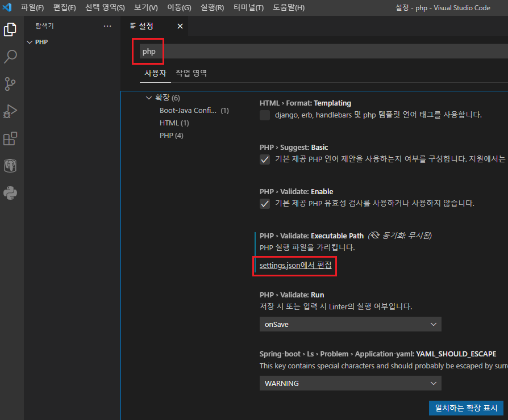Uncheck PHP Validate Enable checkbox

[x=265, y=204]
